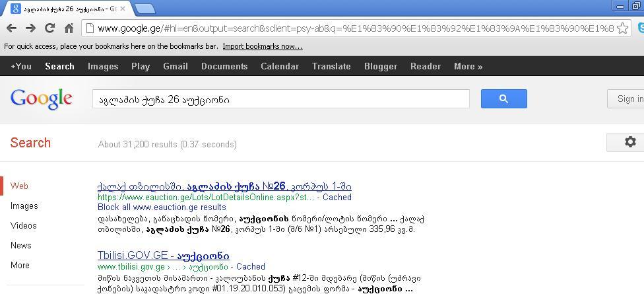Open Play in the Google bar
The image size is (644, 294).
[141, 66]
